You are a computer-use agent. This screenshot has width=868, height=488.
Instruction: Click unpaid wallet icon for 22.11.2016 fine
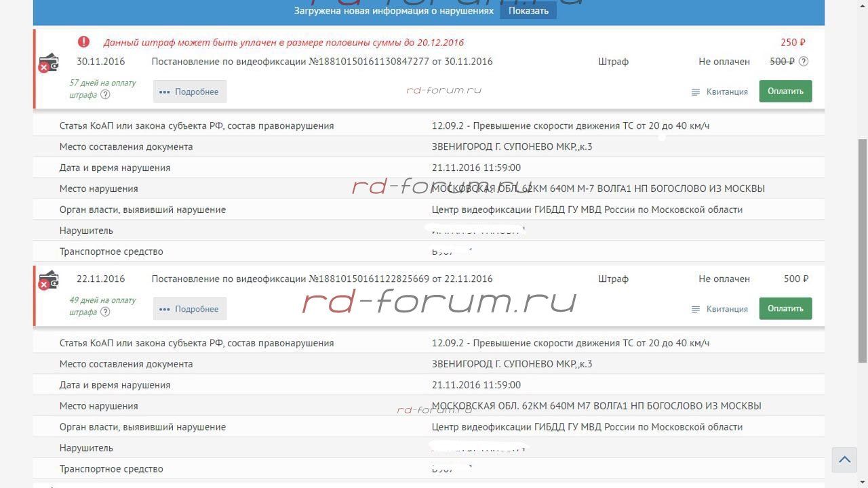pos(48,281)
